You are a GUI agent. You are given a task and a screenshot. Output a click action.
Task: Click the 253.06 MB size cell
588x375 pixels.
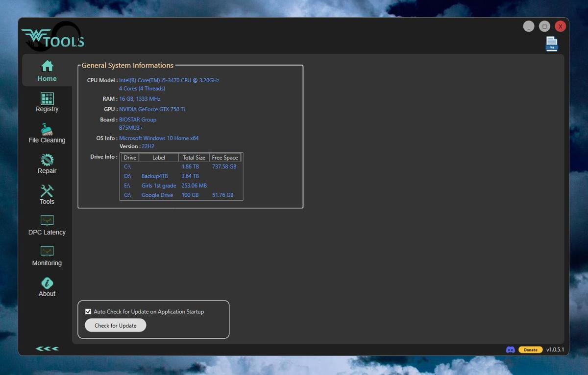click(194, 186)
